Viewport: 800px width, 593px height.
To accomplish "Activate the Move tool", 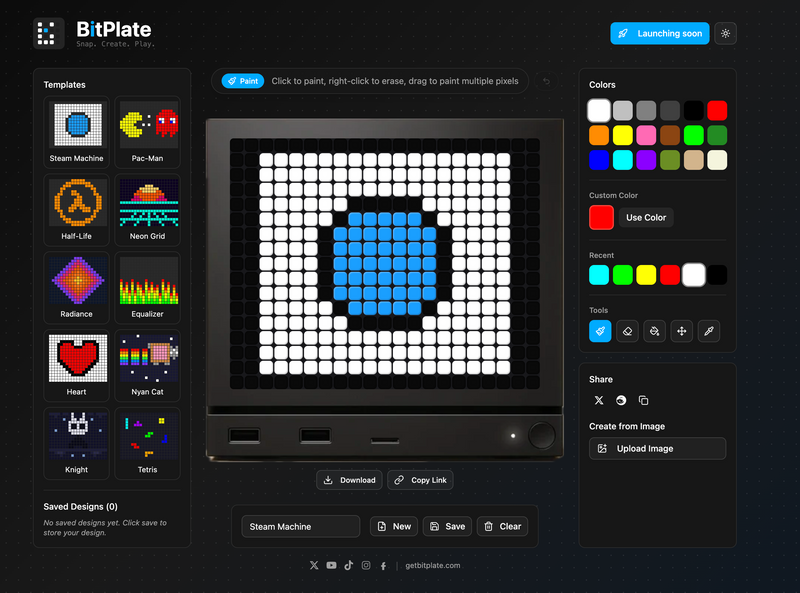I will tap(681, 331).
